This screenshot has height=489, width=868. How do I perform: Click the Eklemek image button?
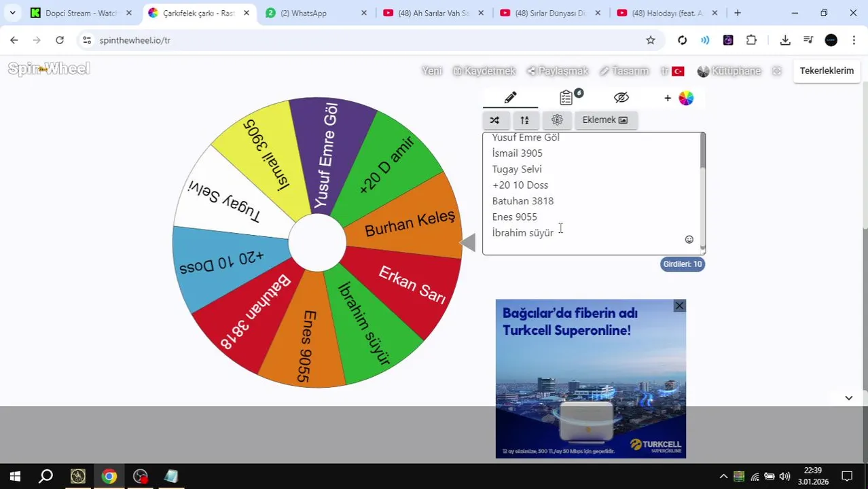tap(605, 120)
